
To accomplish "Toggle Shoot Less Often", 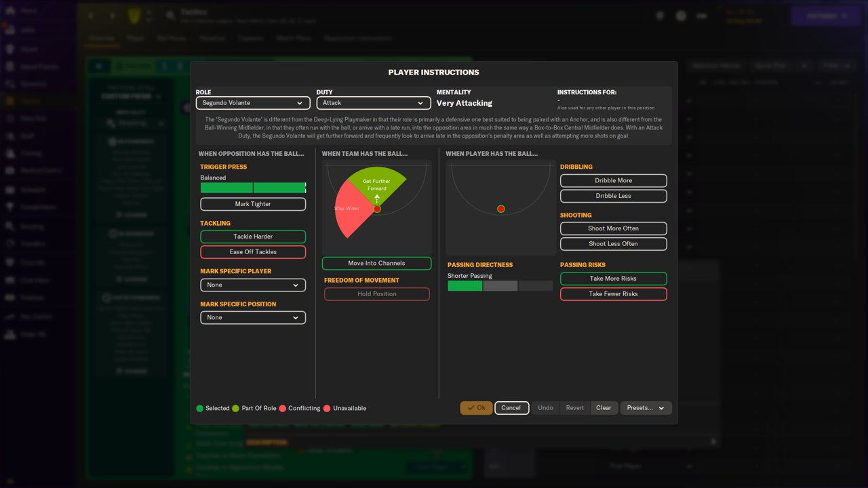I will [614, 244].
